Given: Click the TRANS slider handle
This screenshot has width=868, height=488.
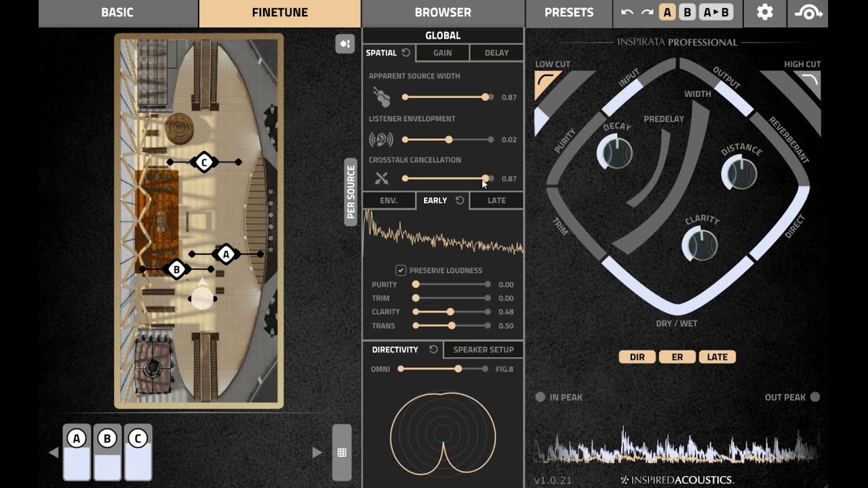Looking at the screenshot, I should (452, 326).
